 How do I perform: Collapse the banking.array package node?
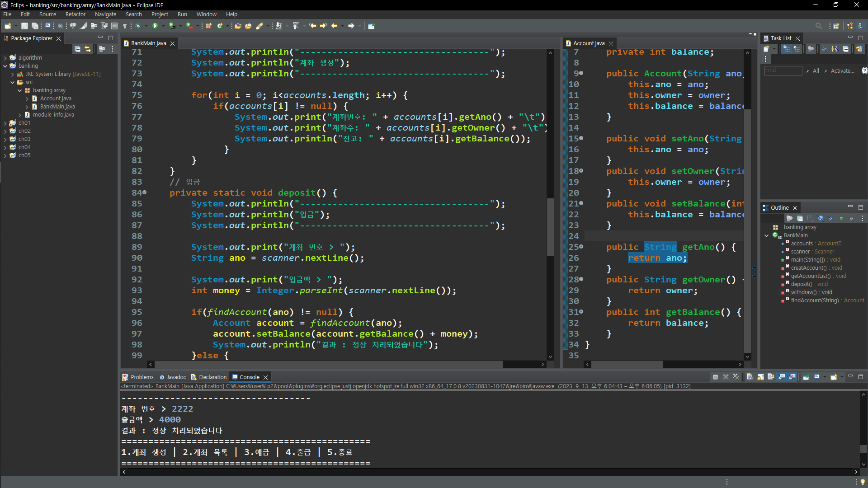(19, 90)
